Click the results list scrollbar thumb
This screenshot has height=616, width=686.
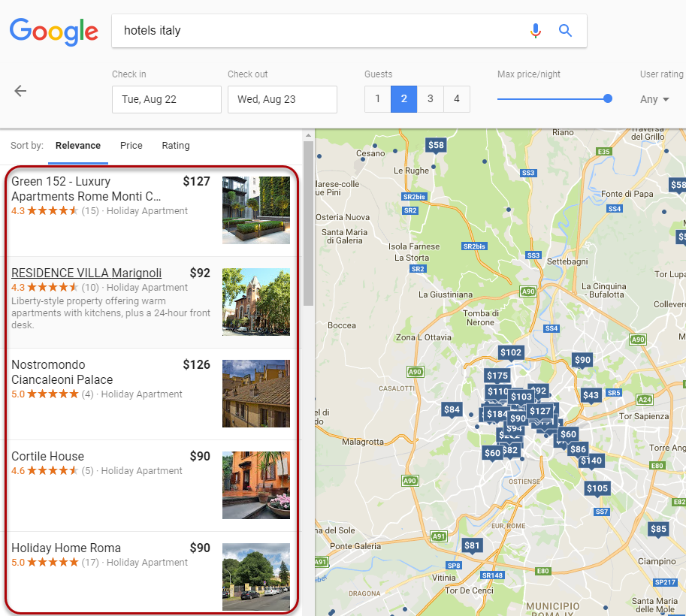[309, 223]
